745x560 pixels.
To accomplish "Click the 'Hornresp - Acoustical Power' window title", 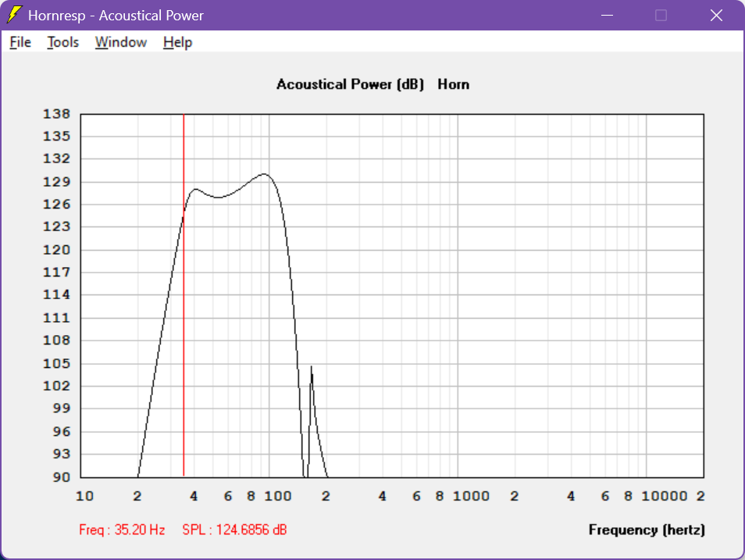I will pos(116,16).
